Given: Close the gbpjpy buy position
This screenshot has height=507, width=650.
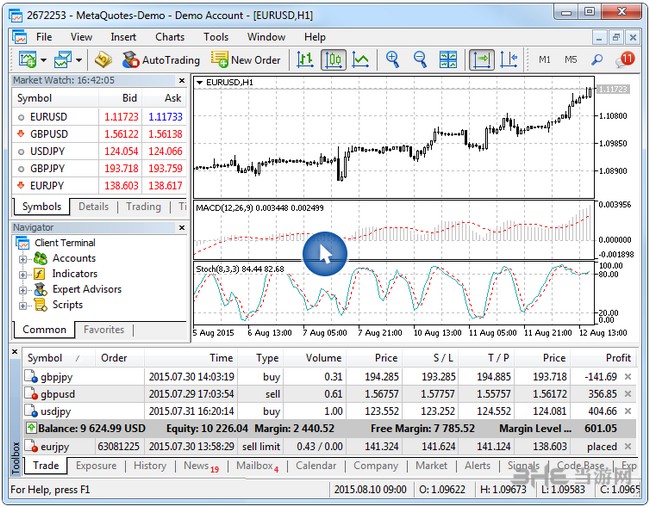Looking at the screenshot, I should tap(628, 376).
